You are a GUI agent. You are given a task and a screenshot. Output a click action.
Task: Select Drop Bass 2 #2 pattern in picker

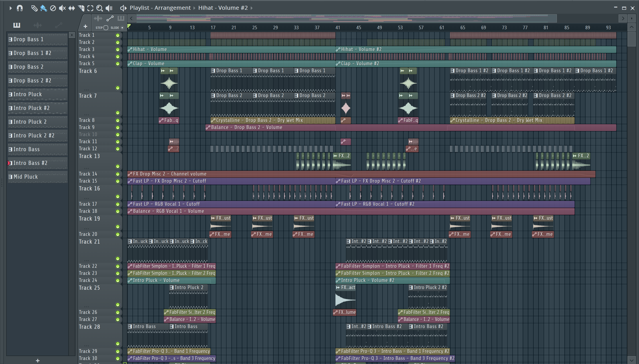tap(37, 80)
